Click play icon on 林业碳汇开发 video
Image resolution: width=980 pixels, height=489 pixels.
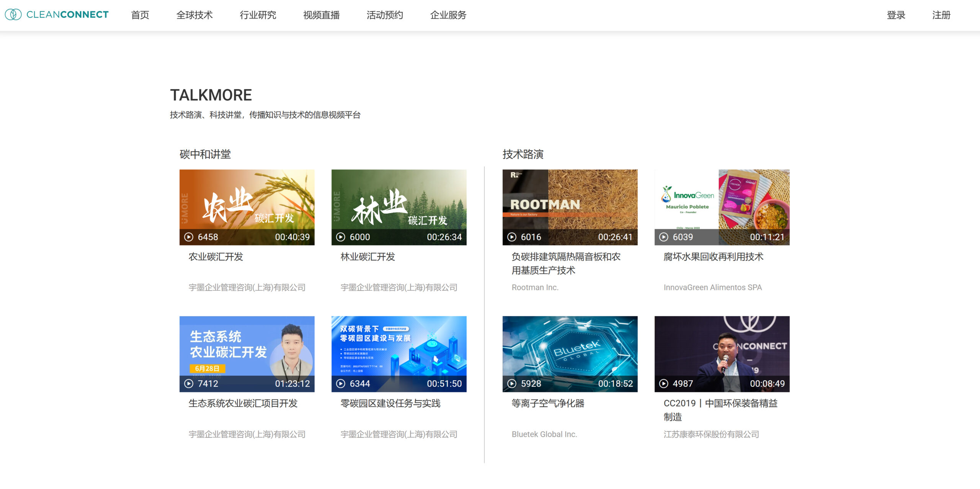coord(341,237)
